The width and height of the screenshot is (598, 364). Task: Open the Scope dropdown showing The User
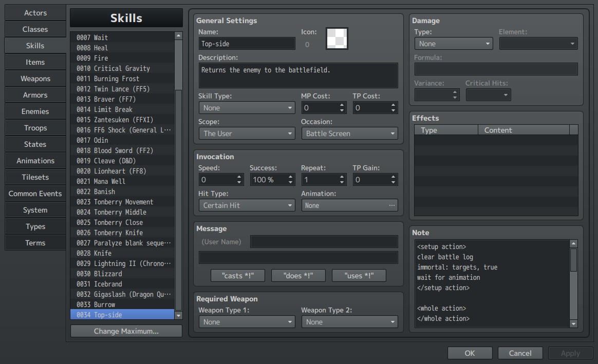(247, 133)
